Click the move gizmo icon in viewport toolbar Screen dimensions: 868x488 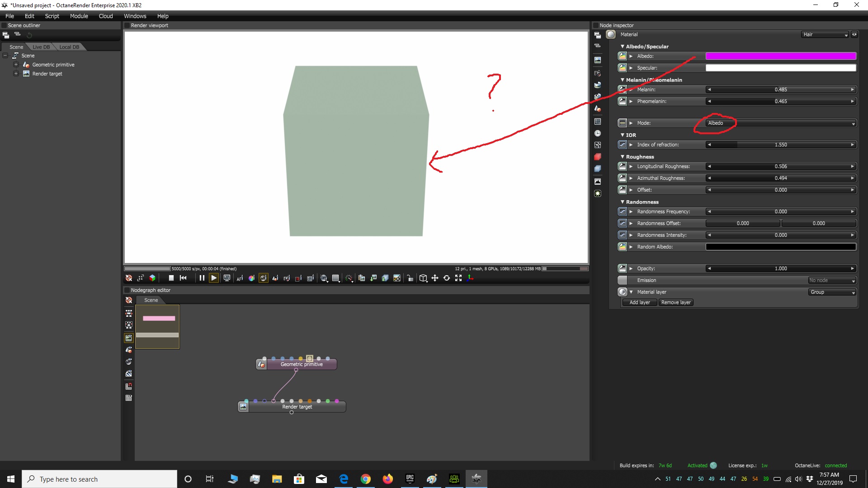coord(435,278)
